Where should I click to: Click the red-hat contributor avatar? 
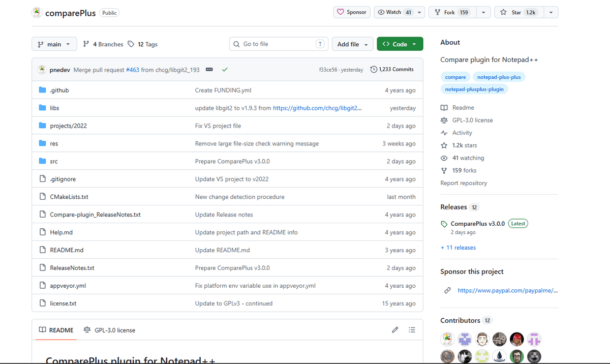[x=516, y=339]
